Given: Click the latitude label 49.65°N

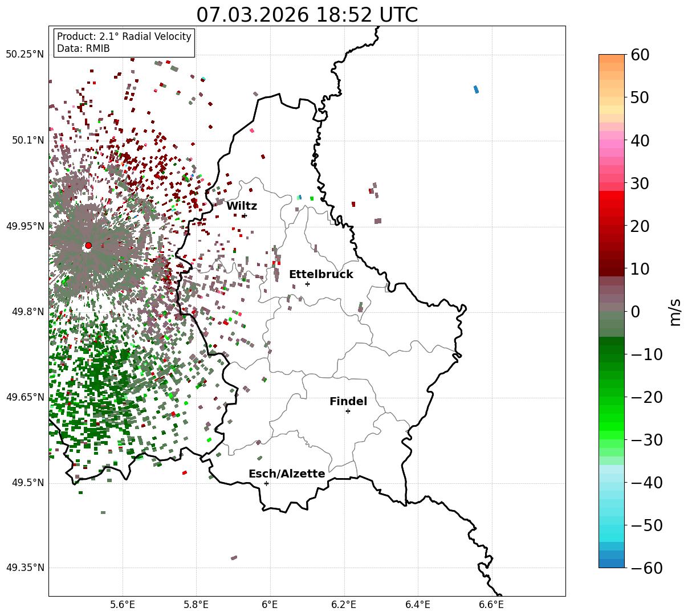Looking at the screenshot, I should tap(25, 397).
